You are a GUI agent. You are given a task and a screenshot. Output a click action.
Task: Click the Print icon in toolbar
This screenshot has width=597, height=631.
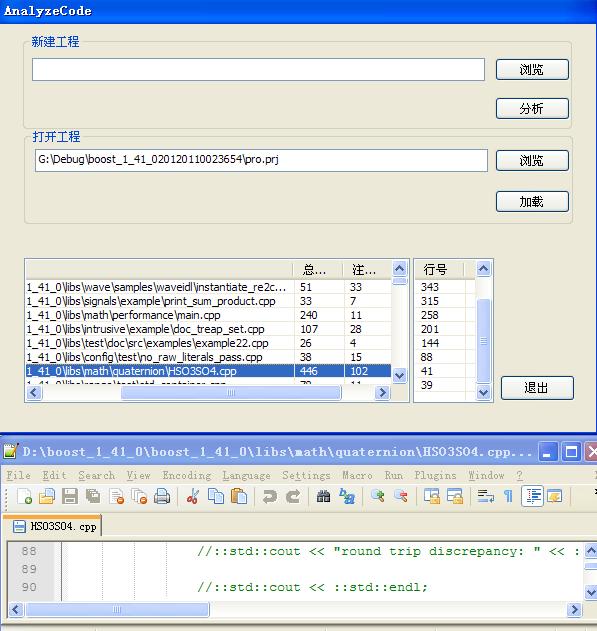click(162, 496)
